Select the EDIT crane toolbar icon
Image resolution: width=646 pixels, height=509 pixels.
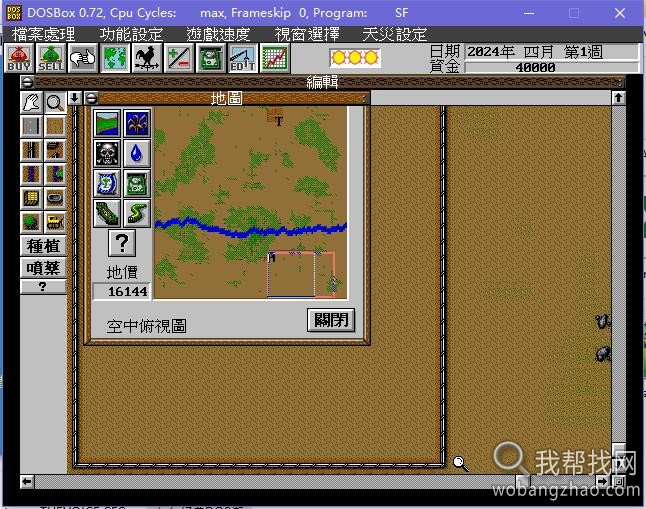pos(243,58)
